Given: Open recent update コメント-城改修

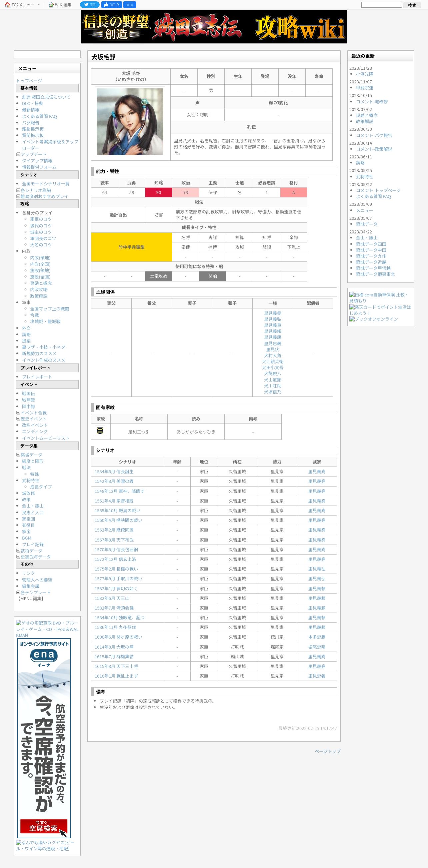Looking at the screenshot, I should point(372,102).
